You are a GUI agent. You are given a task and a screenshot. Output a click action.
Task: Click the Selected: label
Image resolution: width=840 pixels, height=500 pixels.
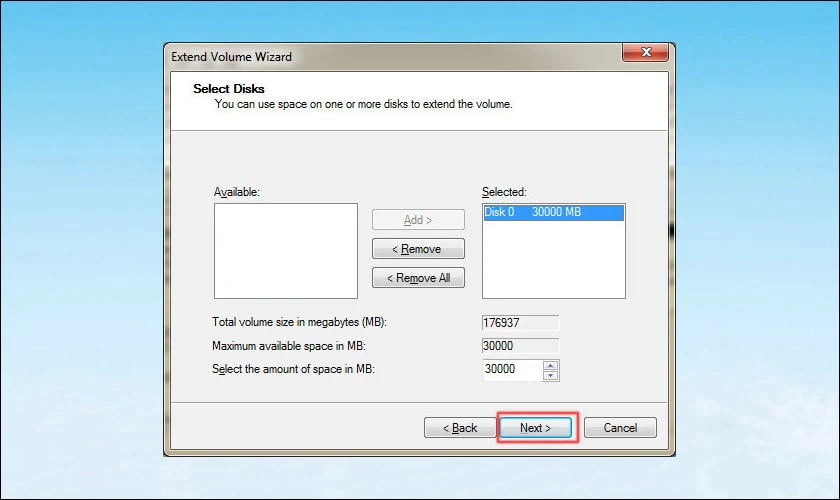504,191
